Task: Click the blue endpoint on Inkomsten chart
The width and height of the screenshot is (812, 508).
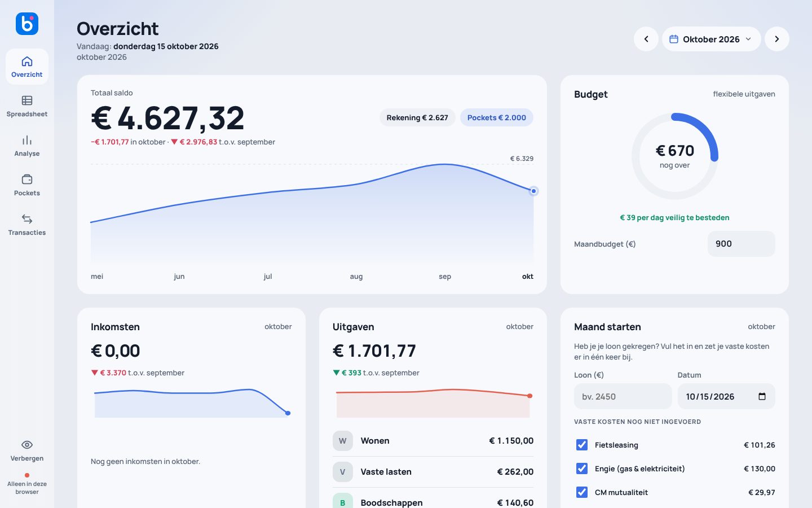Action: pyautogui.click(x=288, y=413)
